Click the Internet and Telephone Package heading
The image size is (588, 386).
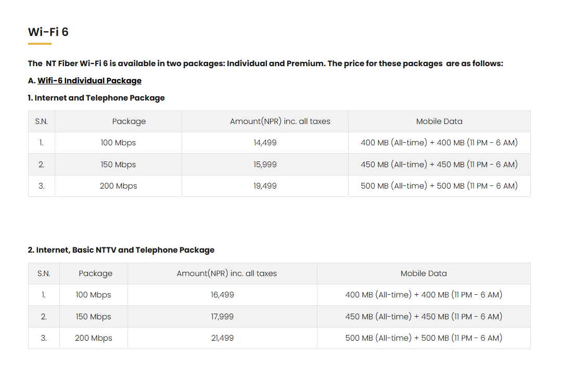(96, 98)
